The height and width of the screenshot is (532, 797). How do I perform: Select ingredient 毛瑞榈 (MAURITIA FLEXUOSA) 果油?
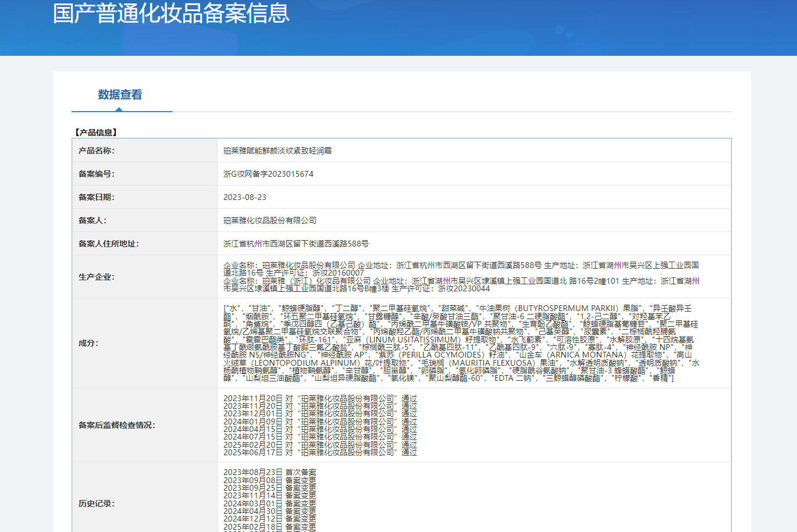488,363
